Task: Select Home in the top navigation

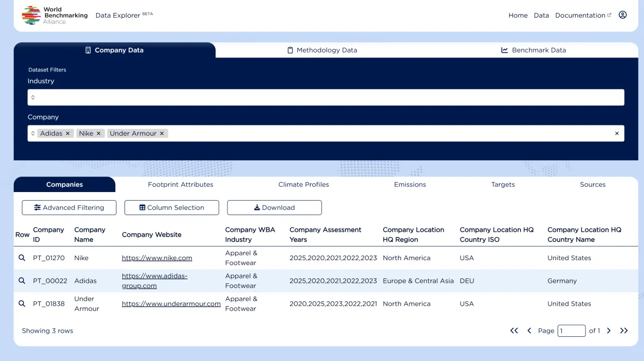Action: [x=518, y=15]
